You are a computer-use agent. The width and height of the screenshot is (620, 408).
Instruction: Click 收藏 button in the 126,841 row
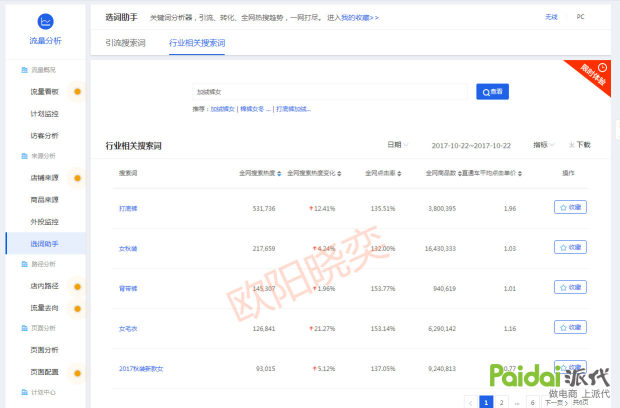570,327
